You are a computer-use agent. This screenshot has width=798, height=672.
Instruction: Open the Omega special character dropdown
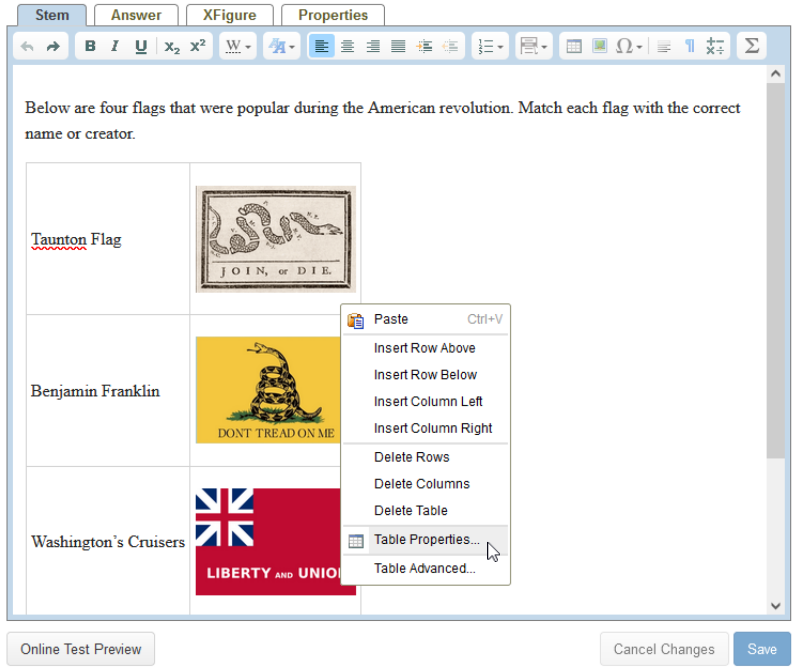[629, 47]
